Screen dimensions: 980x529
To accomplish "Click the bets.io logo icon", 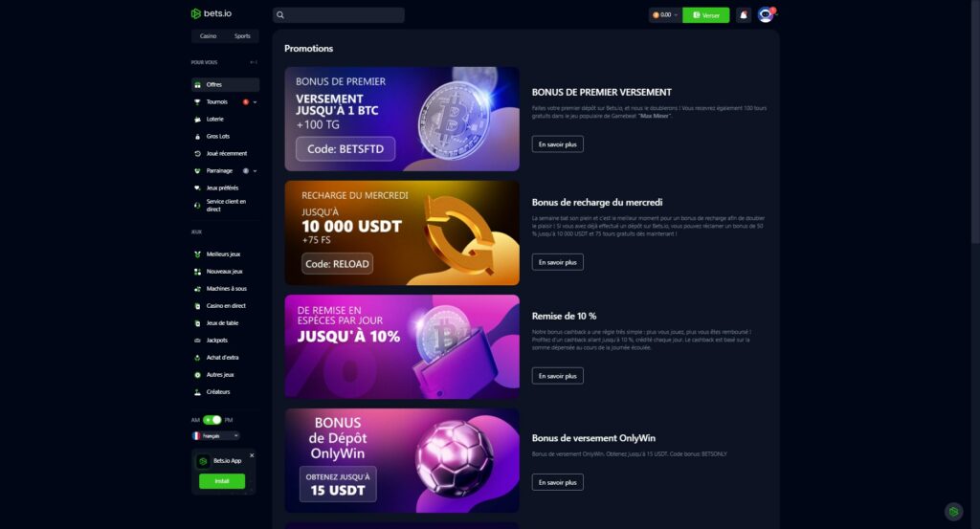I will coord(196,13).
